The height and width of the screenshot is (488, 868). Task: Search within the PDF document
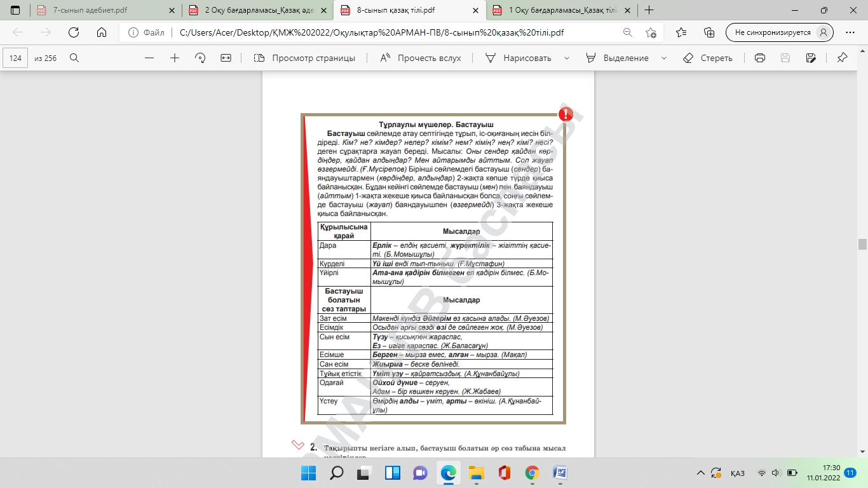coord(74,58)
